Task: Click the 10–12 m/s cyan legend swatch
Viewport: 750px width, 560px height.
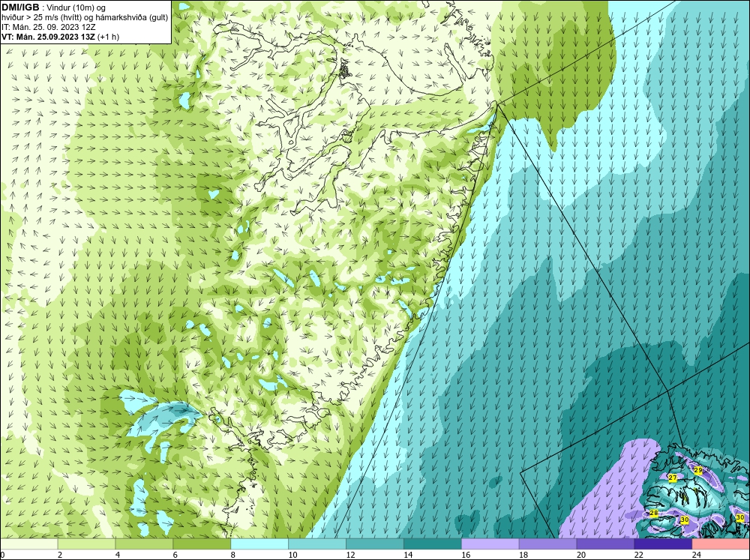Action: [x=317, y=544]
